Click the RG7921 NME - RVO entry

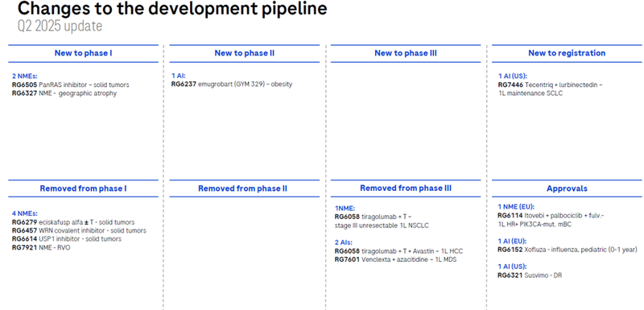click(41, 247)
